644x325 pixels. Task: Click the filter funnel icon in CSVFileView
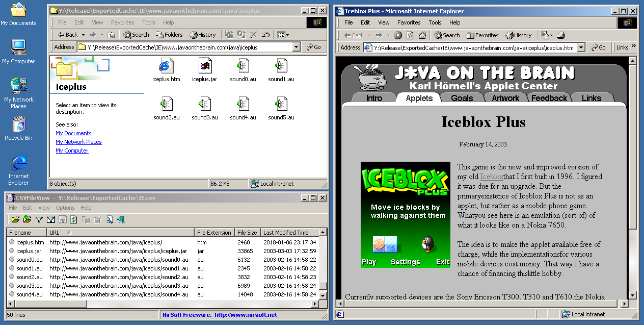click(39, 219)
